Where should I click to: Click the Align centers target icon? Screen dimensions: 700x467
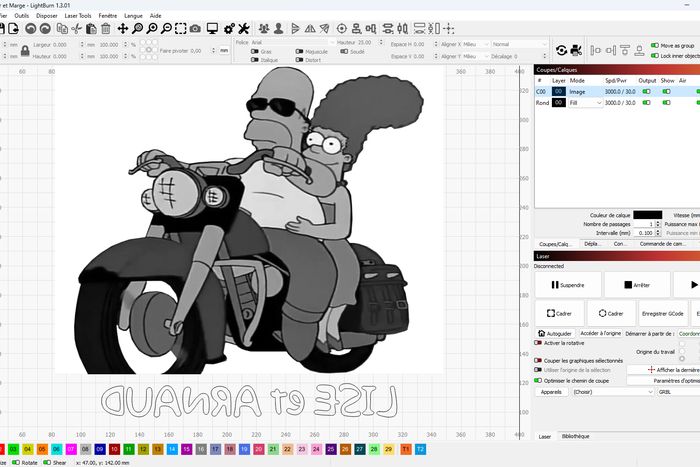(x=342, y=29)
